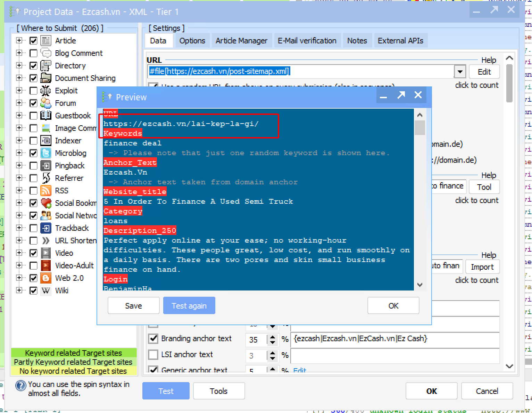Screen dimensions: 532x413
Task: Expand the Microblog tree node
Action: [x=19, y=153]
